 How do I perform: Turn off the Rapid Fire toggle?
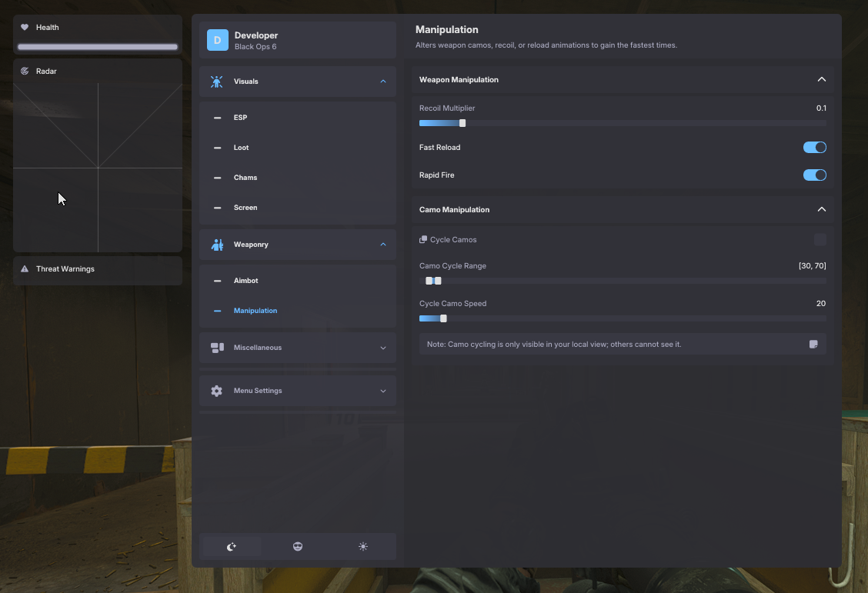point(814,175)
